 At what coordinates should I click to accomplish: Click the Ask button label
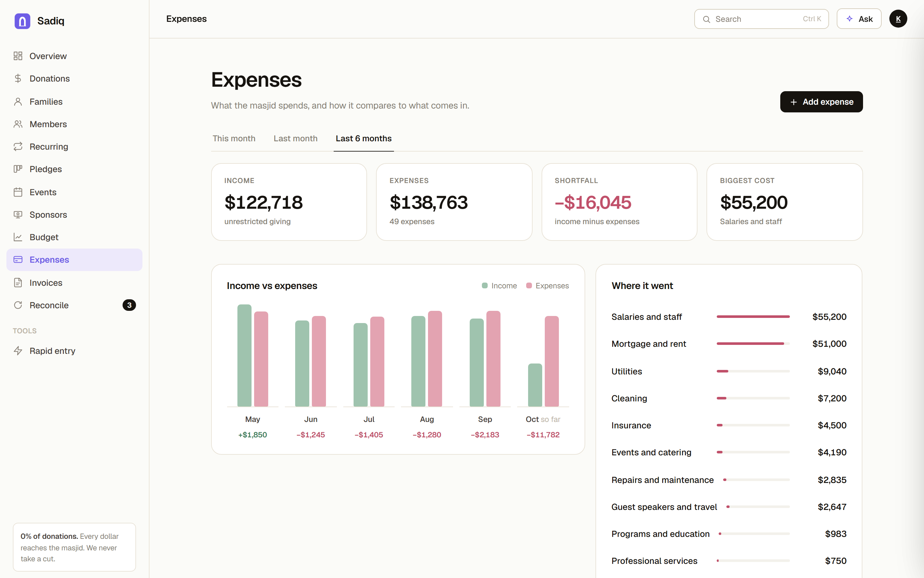click(x=866, y=19)
